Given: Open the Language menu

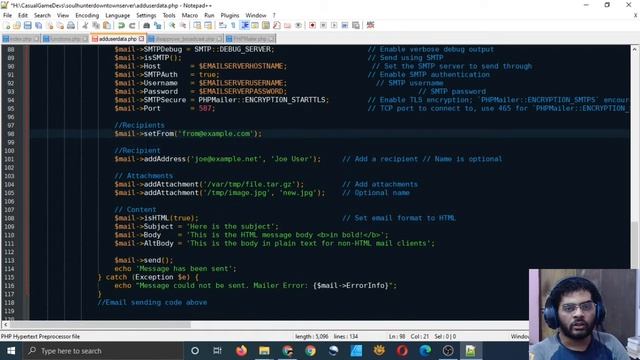Looking at the screenshot, I should (x=118, y=15).
